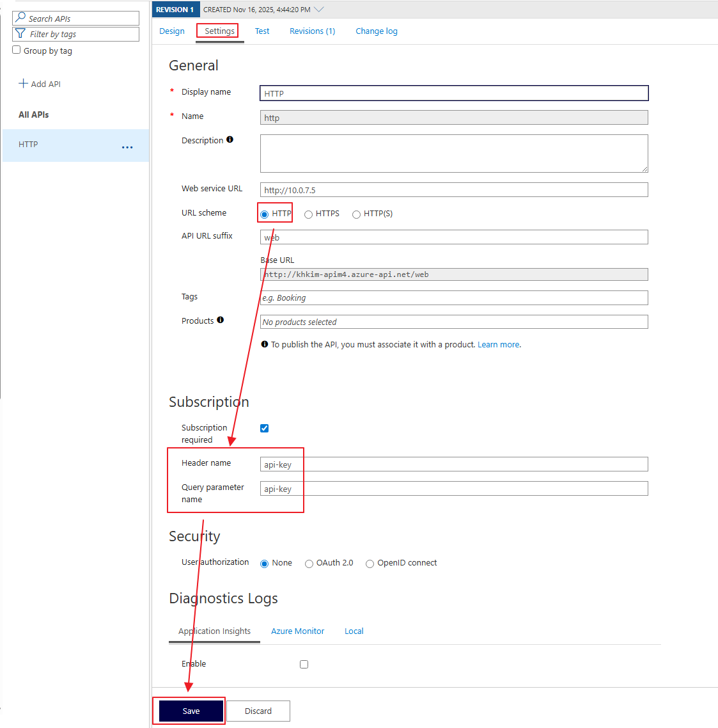718x728 pixels.
Task: Focus the Search APIs field
Action: pos(75,18)
